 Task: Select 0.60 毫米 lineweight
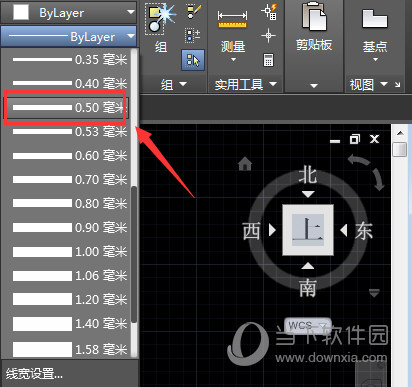[70, 155]
